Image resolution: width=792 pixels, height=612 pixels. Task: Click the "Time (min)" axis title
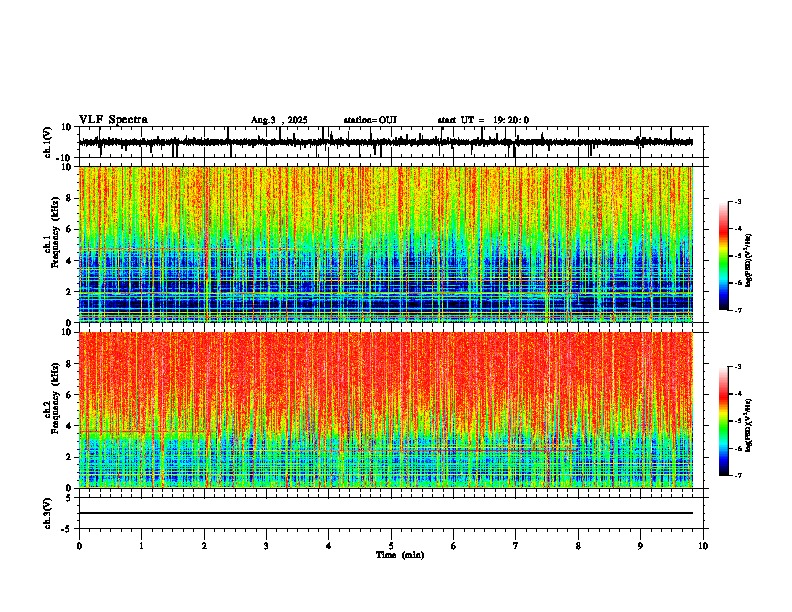click(400, 555)
